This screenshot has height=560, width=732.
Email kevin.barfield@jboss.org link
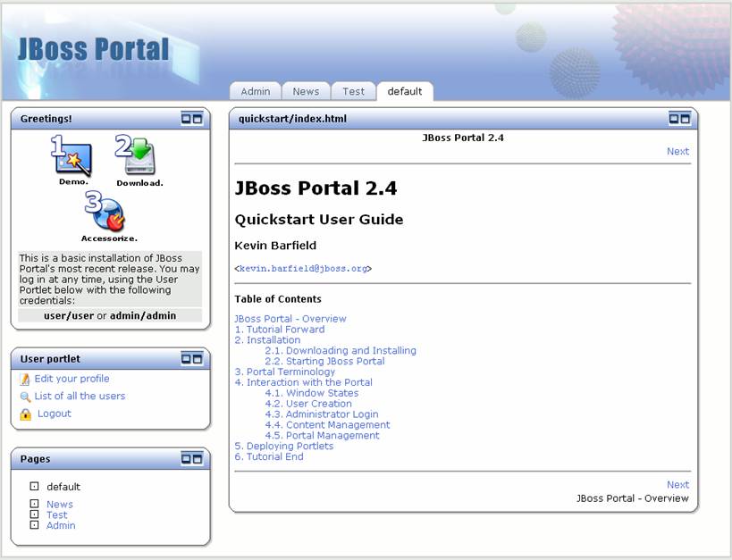tap(303, 268)
